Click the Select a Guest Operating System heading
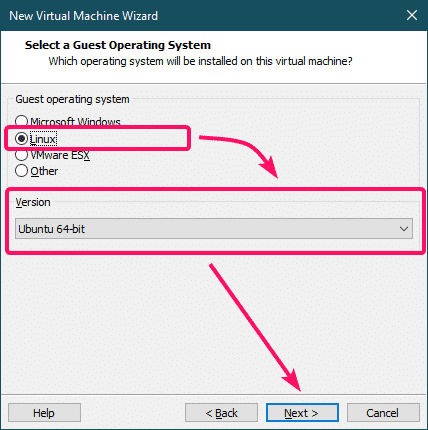 [118, 45]
